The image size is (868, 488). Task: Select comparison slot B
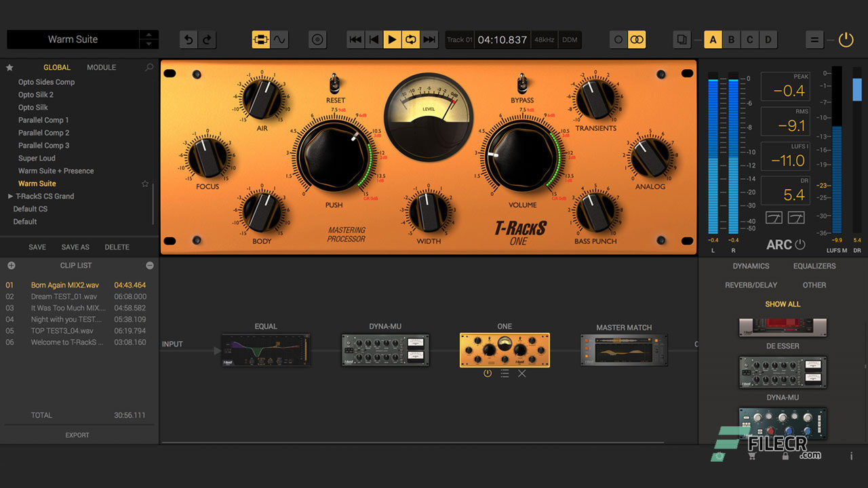pyautogui.click(x=731, y=40)
